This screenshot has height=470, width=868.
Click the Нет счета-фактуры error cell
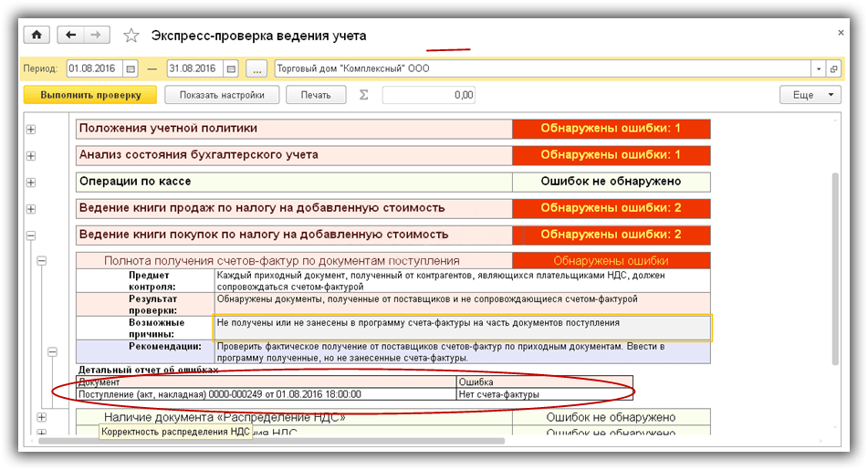(545, 395)
